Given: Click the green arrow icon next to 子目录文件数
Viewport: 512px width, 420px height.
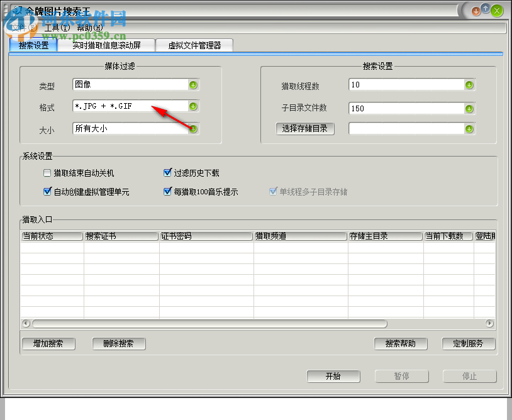Looking at the screenshot, I should (469, 108).
